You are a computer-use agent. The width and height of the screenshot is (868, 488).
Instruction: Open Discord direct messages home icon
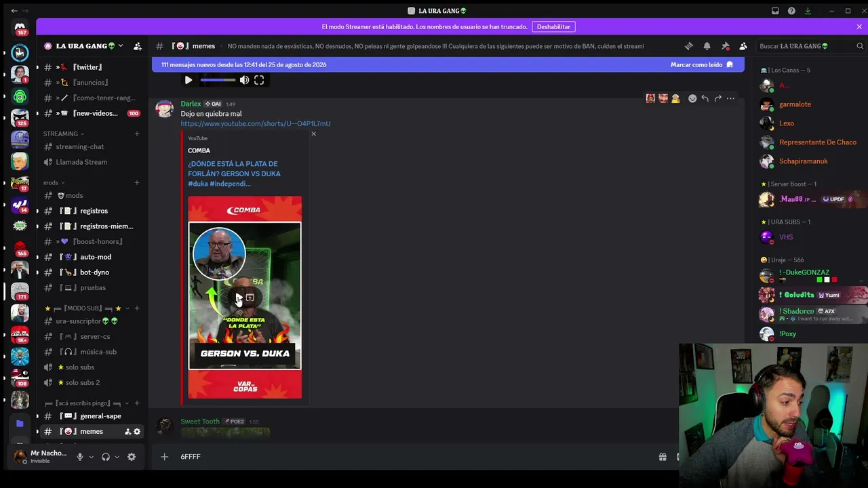[x=20, y=28]
